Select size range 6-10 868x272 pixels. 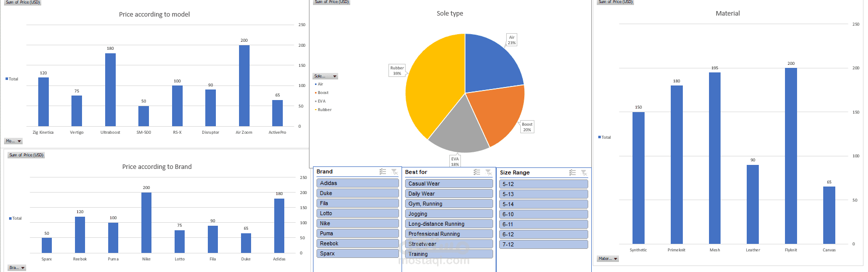(x=543, y=214)
